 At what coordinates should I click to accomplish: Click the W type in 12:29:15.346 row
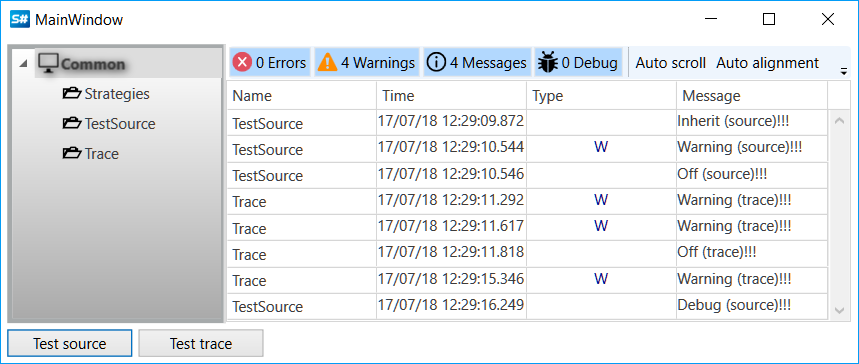[x=601, y=278]
